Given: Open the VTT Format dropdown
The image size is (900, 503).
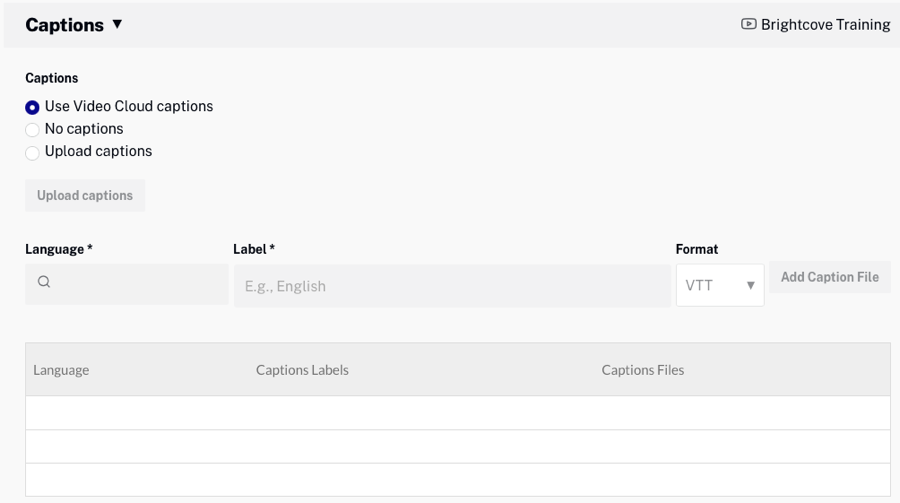Looking at the screenshot, I should click(x=712, y=286).
